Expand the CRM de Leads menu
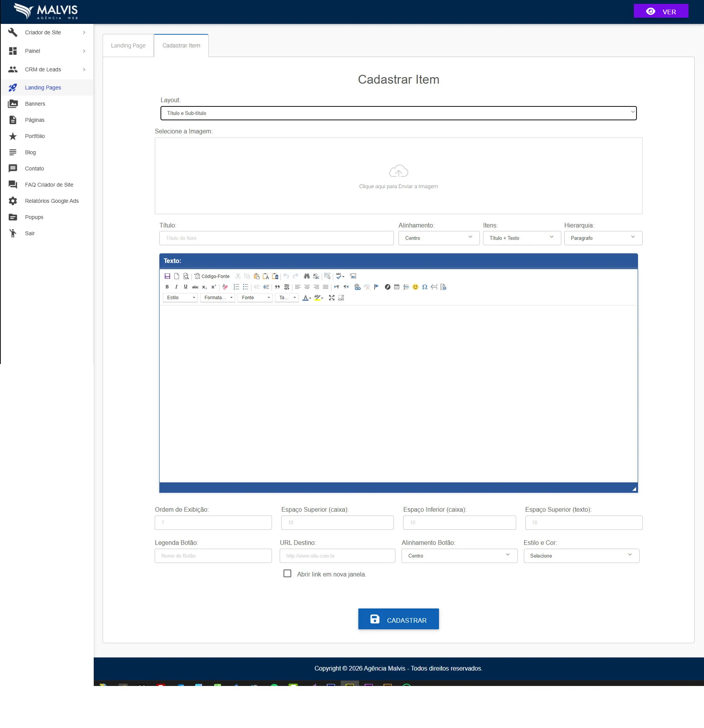This screenshot has height=728, width=704. tap(42, 69)
